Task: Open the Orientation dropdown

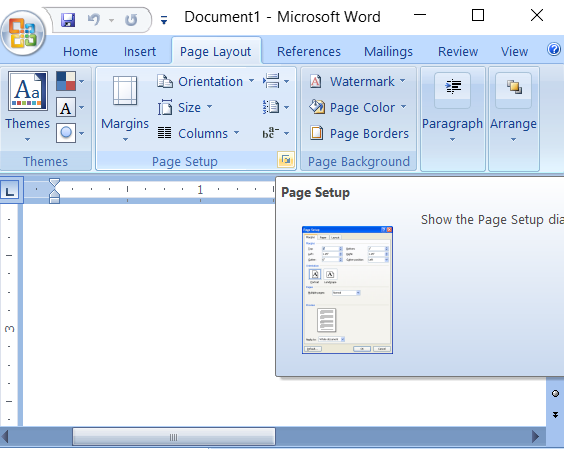Action: (x=206, y=81)
